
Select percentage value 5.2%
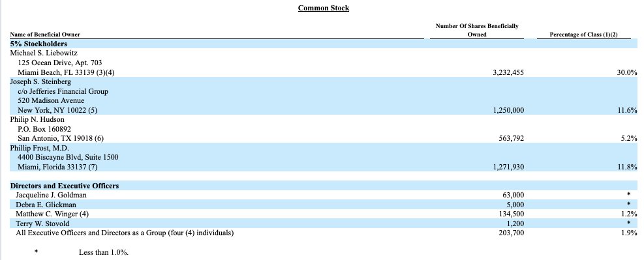coord(629,139)
